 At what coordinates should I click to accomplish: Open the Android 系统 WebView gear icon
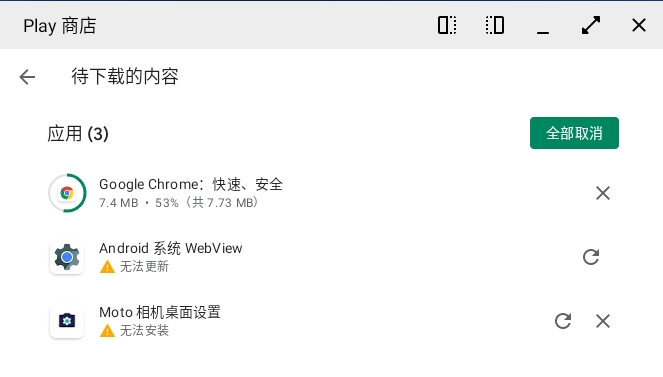67,257
